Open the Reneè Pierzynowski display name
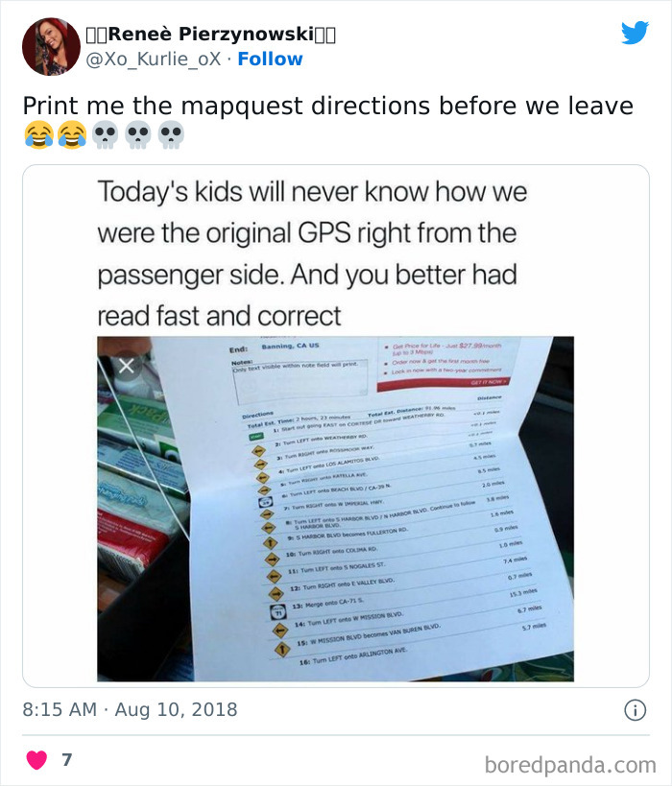 (x=211, y=35)
